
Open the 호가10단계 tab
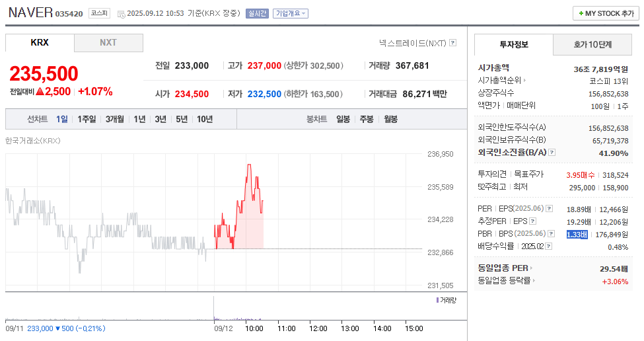click(x=592, y=45)
